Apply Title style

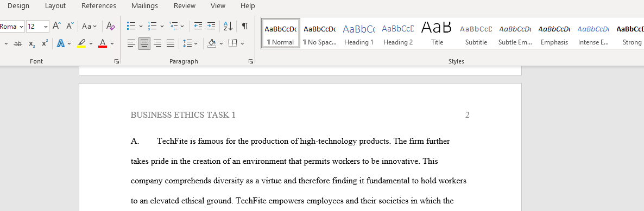pos(437,33)
